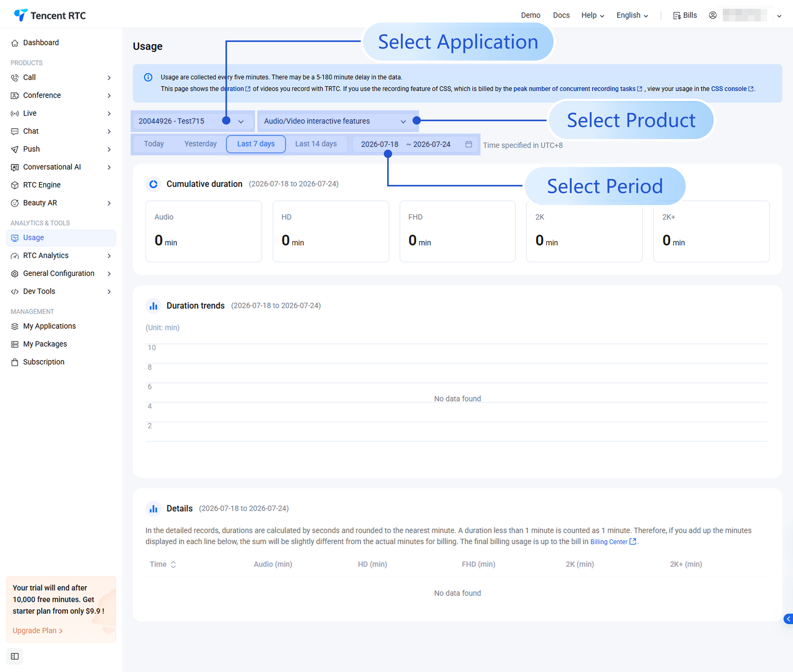This screenshot has height=672, width=793.
Task: Click the Live broadcast icon
Action: pos(15,114)
